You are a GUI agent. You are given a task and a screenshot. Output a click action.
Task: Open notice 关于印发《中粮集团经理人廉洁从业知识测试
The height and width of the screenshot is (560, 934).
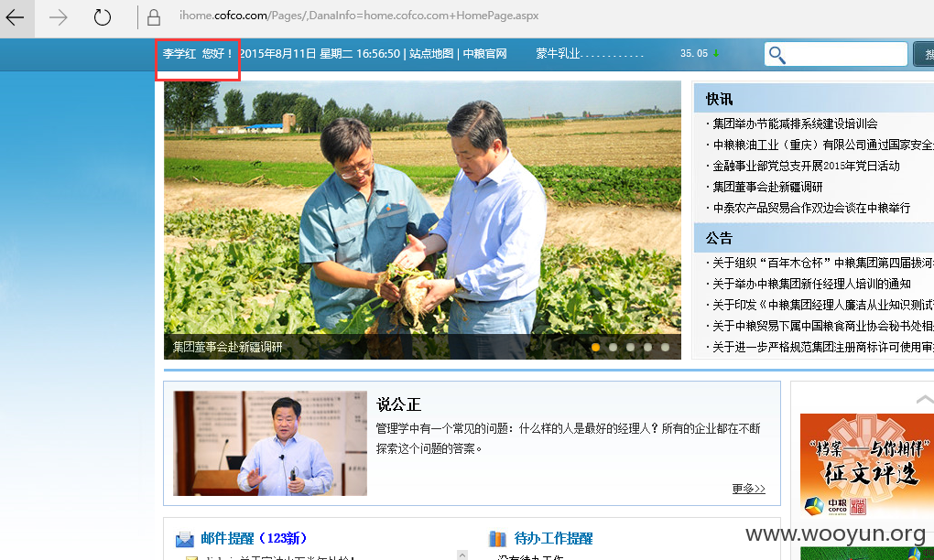coord(822,305)
